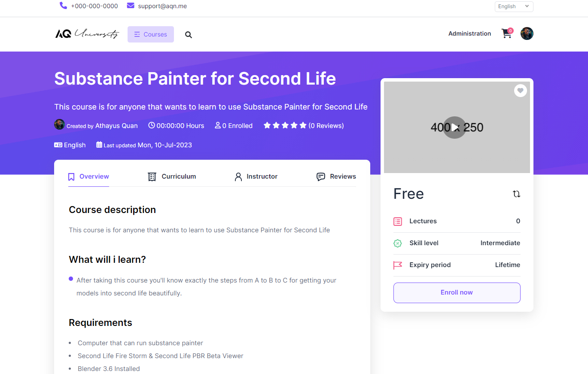The width and height of the screenshot is (588, 374).
Task: Click the AQ University logo
Action: point(87,33)
